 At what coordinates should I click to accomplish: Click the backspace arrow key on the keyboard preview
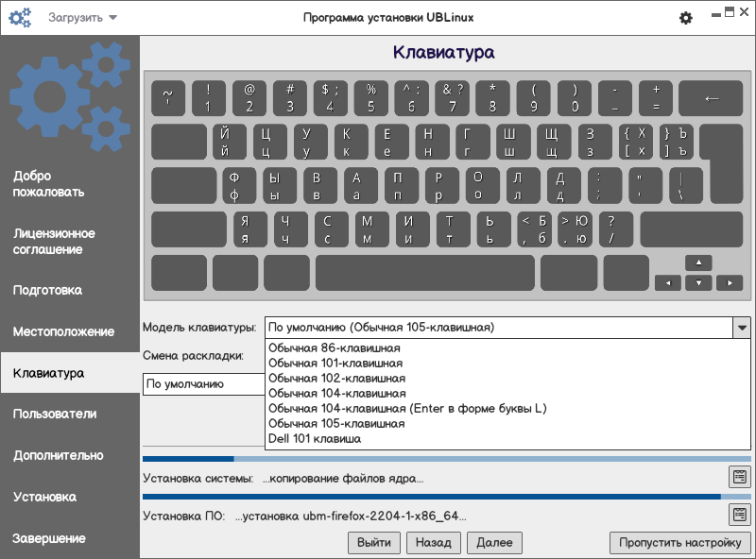(x=711, y=98)
